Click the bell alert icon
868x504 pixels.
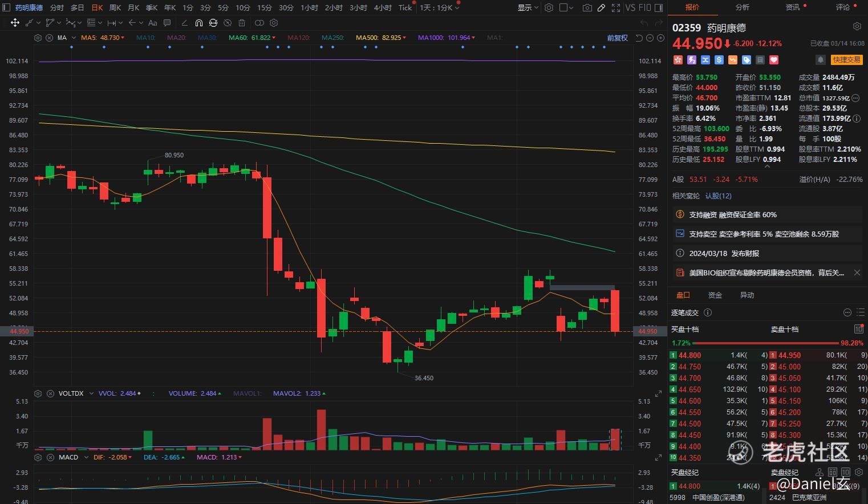pyautogui.click(x=820, y=59)
